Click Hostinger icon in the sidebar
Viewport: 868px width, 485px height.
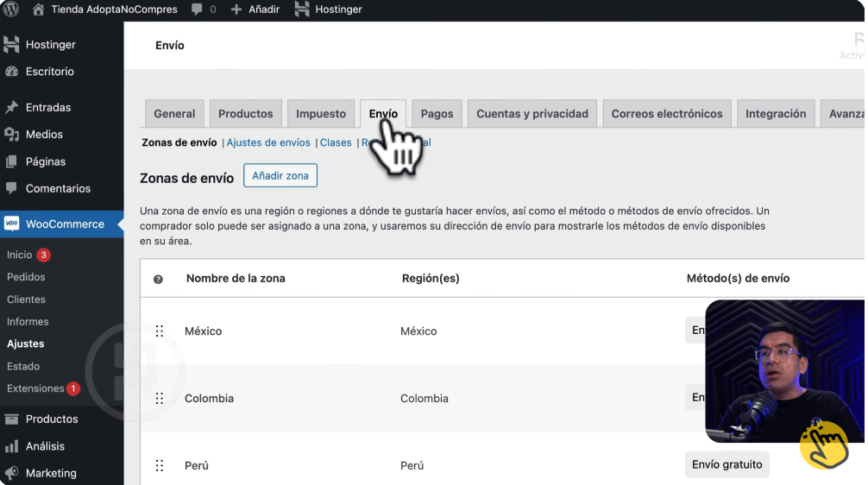[x=11, y=44]
